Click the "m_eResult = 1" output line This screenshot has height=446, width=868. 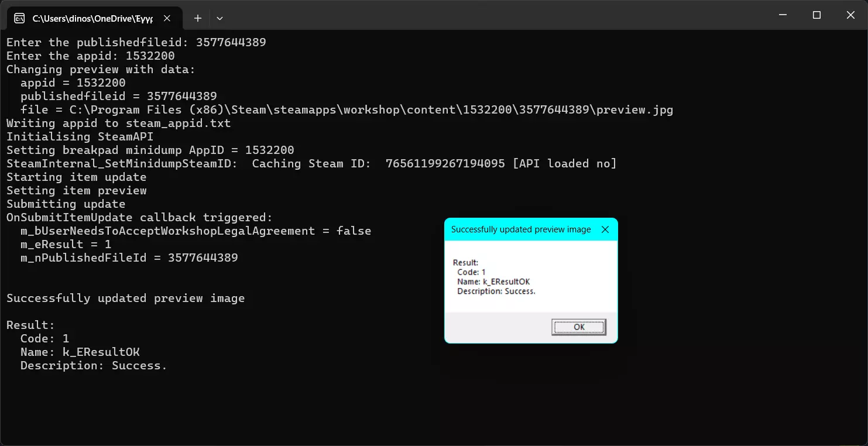66,244
